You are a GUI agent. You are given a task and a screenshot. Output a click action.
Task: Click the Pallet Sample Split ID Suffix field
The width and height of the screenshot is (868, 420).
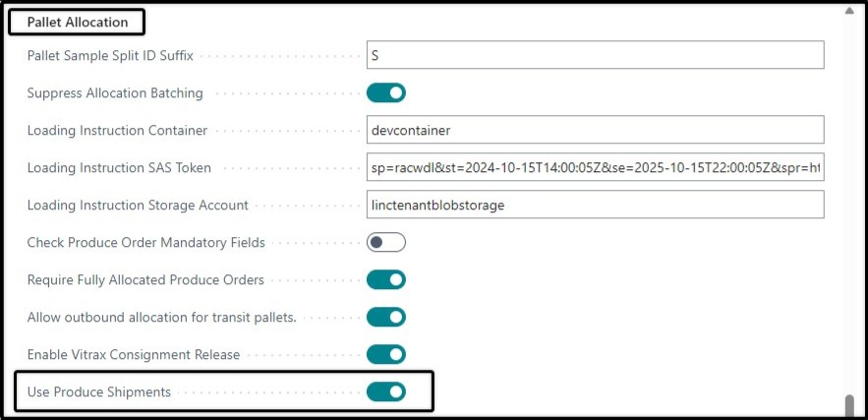[x=595, y=55]
